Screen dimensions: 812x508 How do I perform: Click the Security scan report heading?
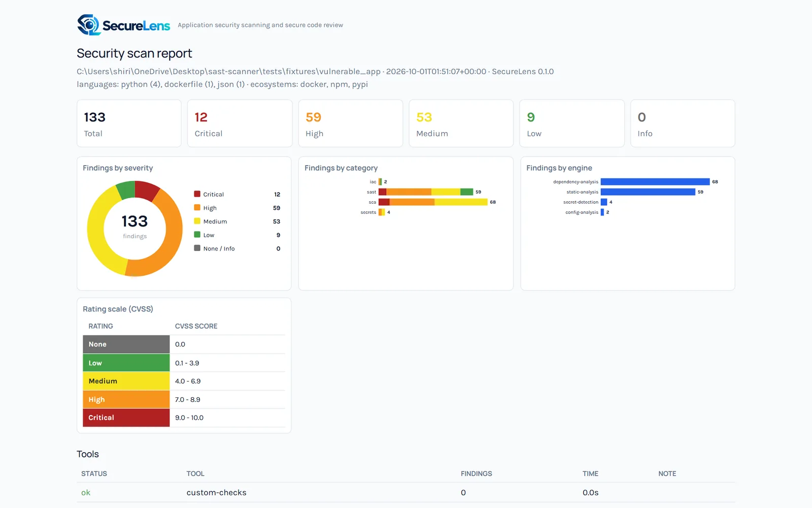click(x=134, y=53)
